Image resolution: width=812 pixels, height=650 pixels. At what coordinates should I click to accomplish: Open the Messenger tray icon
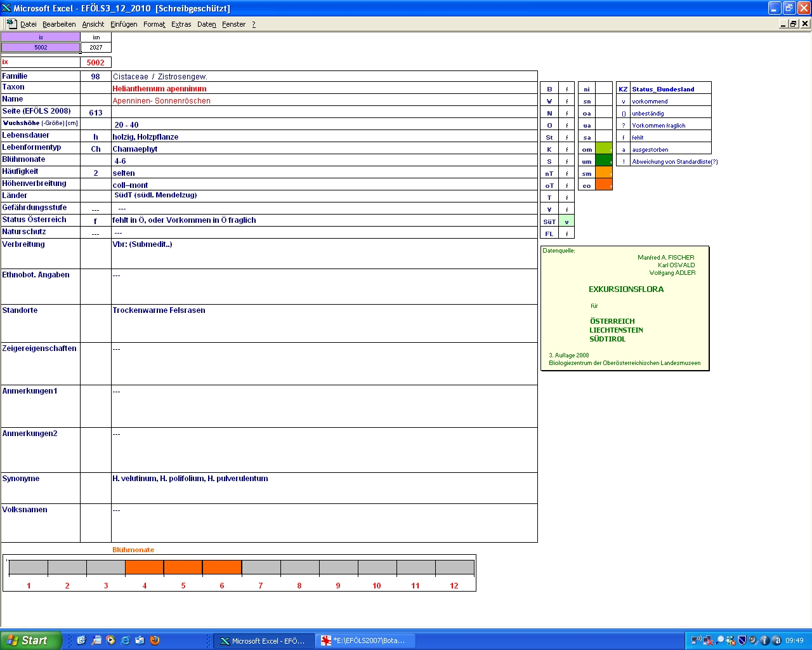pos(731,640)
